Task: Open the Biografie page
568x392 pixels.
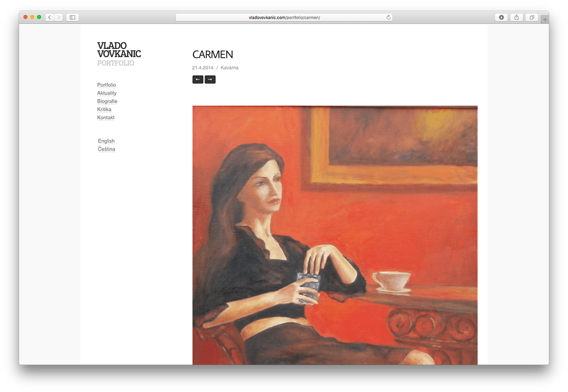Action: coord(107,101)
